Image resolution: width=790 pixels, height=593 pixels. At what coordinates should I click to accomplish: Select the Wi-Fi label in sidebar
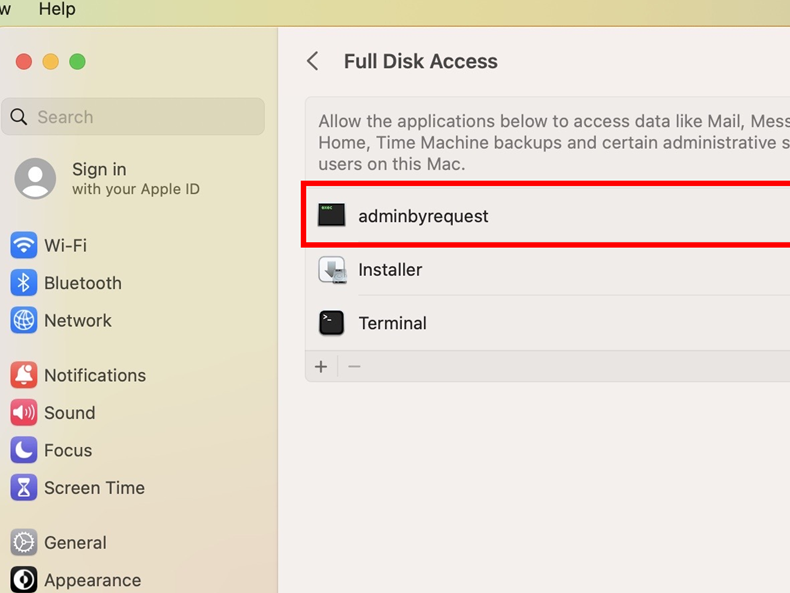pyautogui.click(x=65, y=245)
